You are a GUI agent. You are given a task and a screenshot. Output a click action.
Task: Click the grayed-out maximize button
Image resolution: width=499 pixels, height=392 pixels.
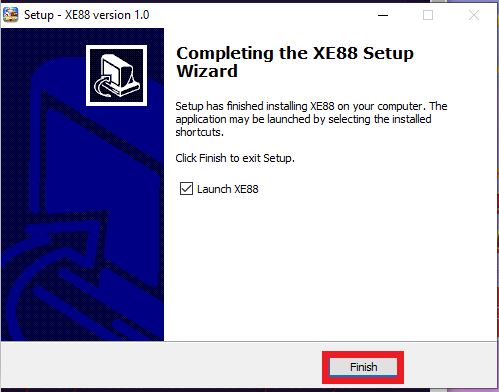point(428,15)
